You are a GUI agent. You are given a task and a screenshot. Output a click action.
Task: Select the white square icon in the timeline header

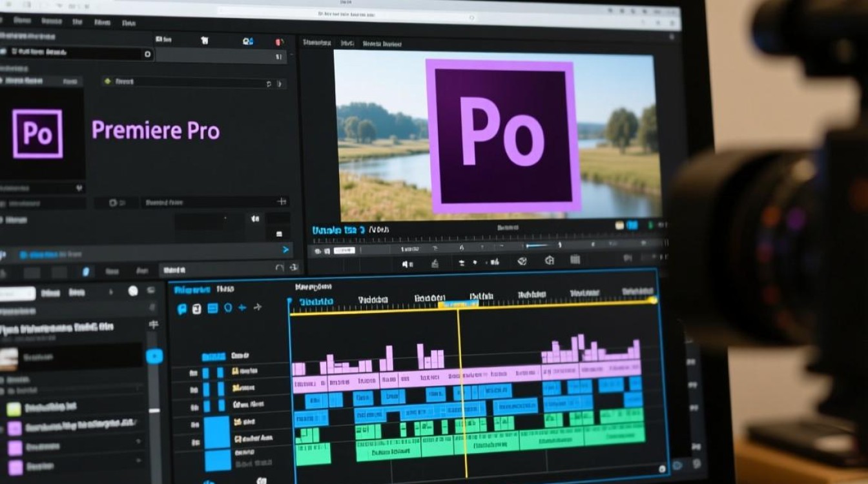click(196, 308)
